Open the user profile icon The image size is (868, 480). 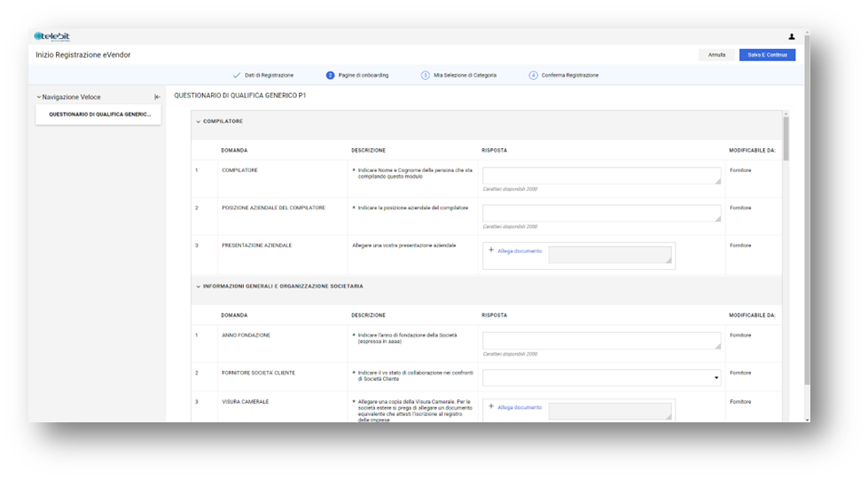791,36
